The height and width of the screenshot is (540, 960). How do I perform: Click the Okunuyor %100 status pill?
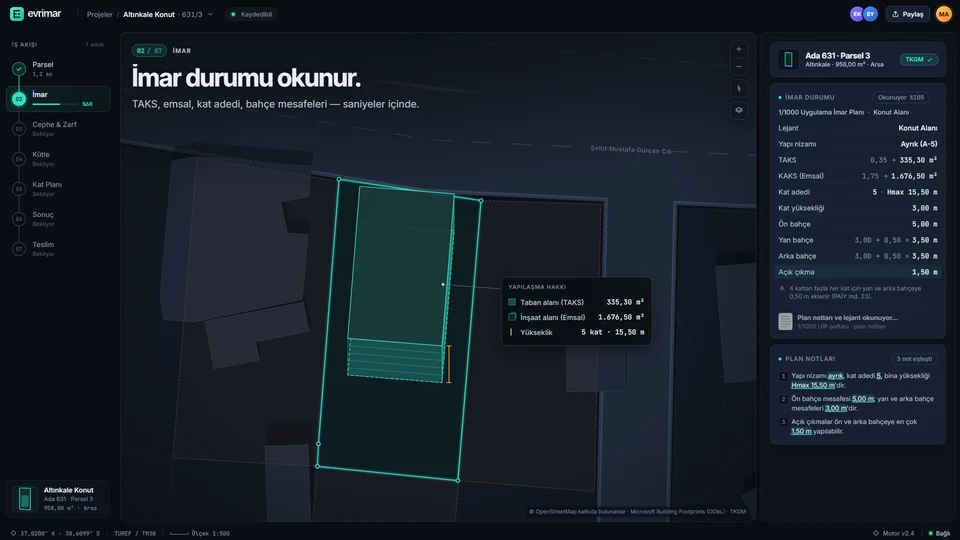click(901, 97)
